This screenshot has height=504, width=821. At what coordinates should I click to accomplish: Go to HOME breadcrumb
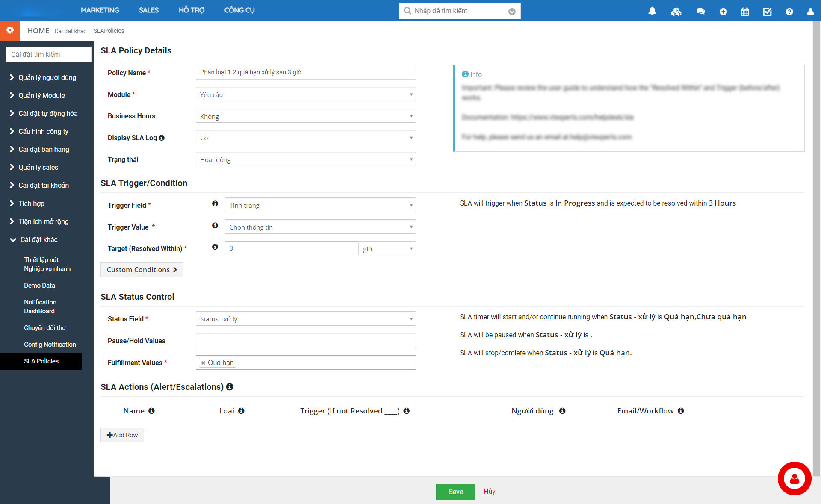click(38, 31)
